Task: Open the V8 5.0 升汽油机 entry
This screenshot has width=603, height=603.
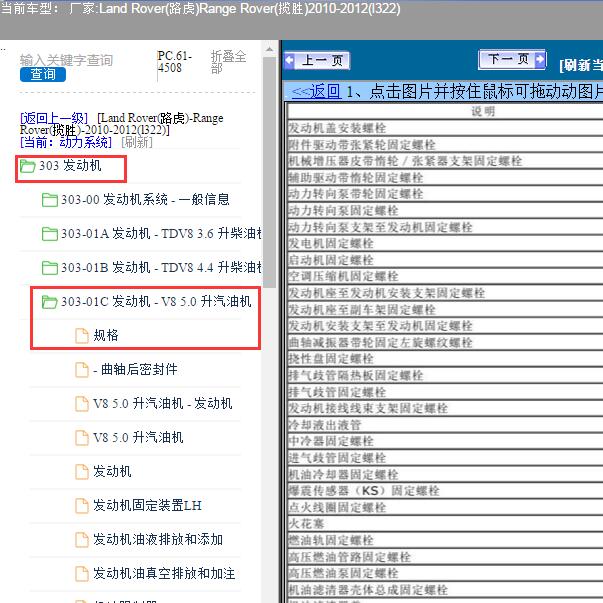Action: coord(138,437)
